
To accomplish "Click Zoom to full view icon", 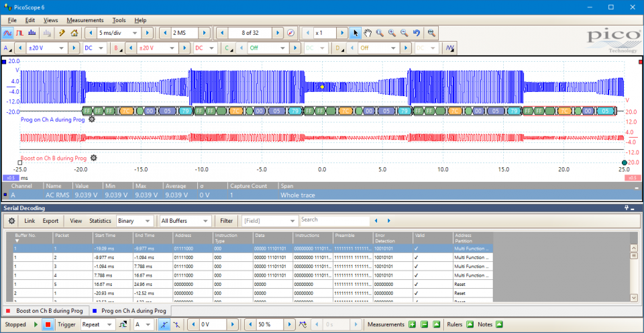I will pyautogui.click(x=431, y=33).
